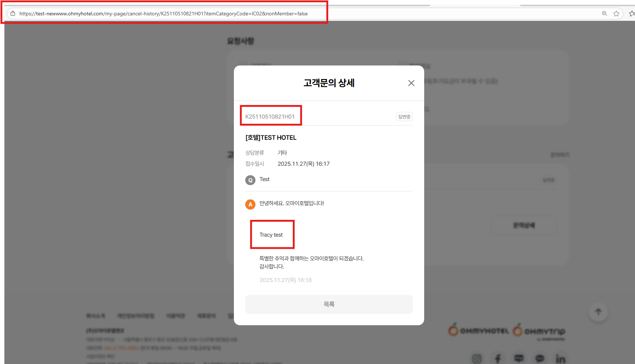The width and height of the screenshot is (635, 364).
Task: Click the answer text 'Tracy test'
Action: tap(271, 235)
